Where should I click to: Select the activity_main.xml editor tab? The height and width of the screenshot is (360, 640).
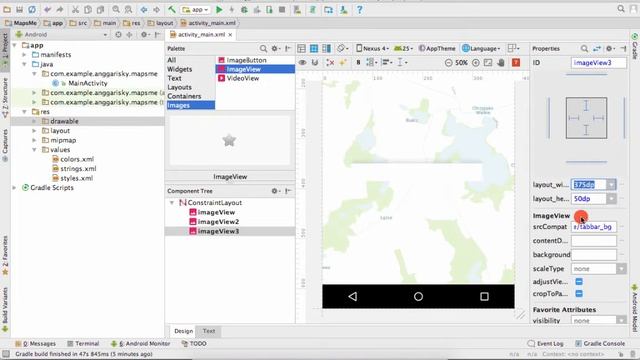[x=201, y=35]
